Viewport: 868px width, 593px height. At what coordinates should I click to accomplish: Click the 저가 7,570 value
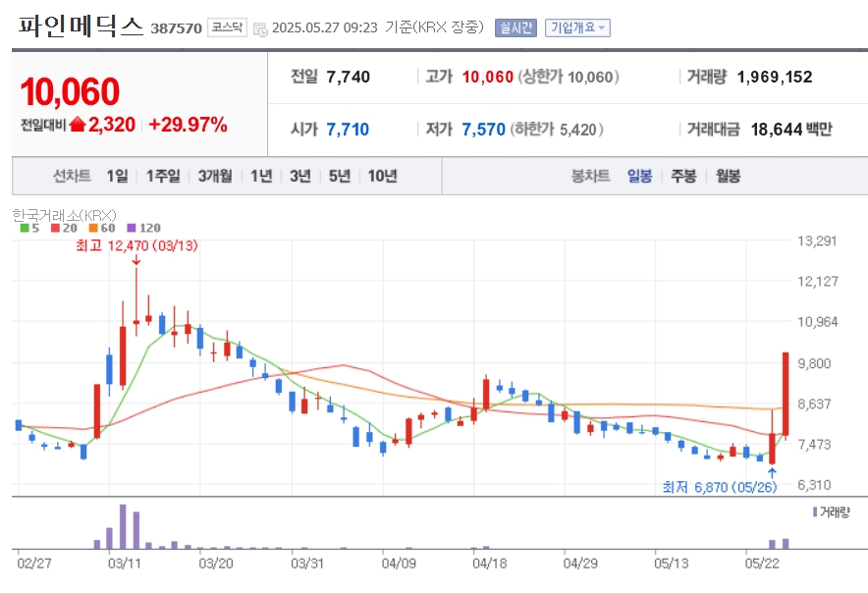click(x=484, y=130)
